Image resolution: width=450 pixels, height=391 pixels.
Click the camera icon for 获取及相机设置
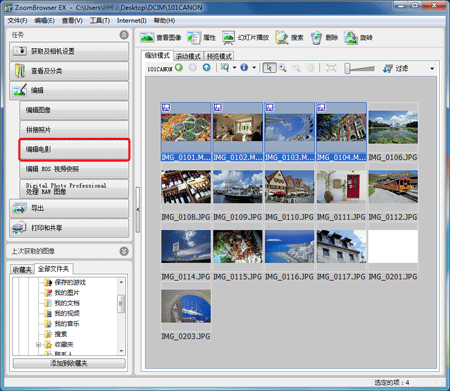20,51
